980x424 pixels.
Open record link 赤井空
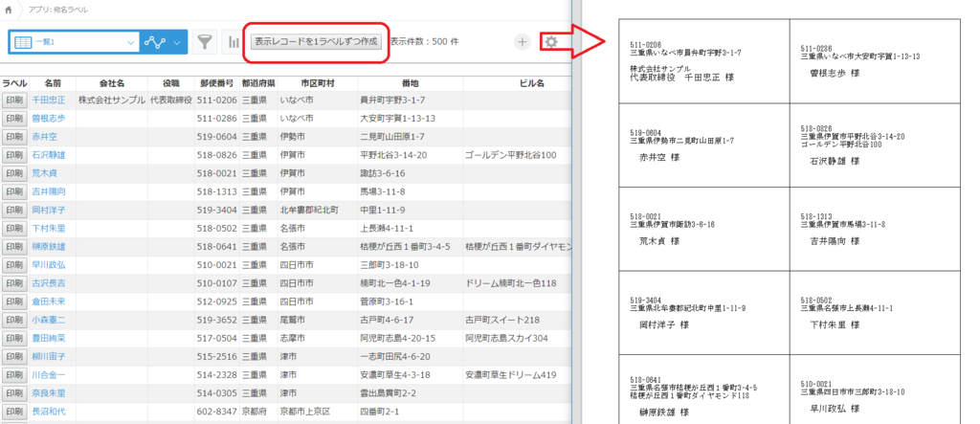[44, 136]
